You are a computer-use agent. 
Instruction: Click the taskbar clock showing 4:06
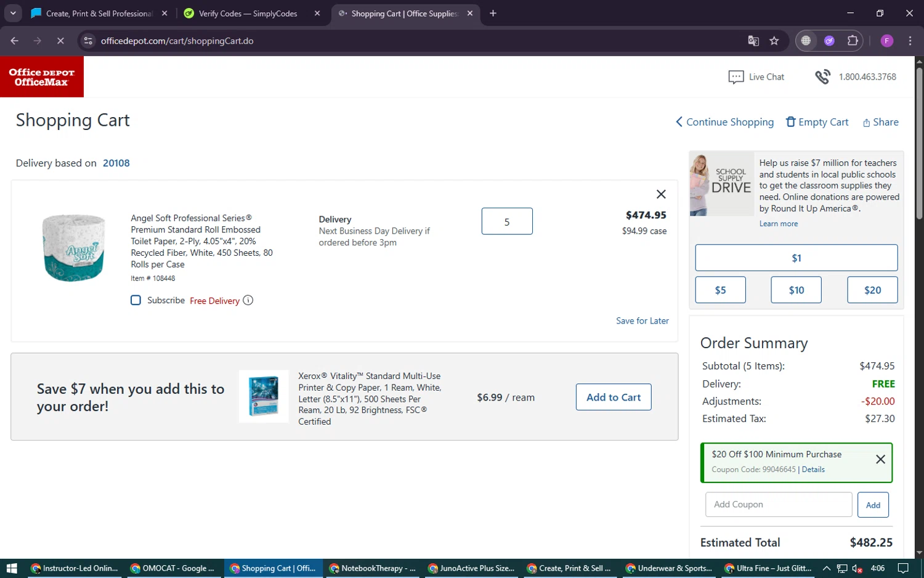(878, 568)
